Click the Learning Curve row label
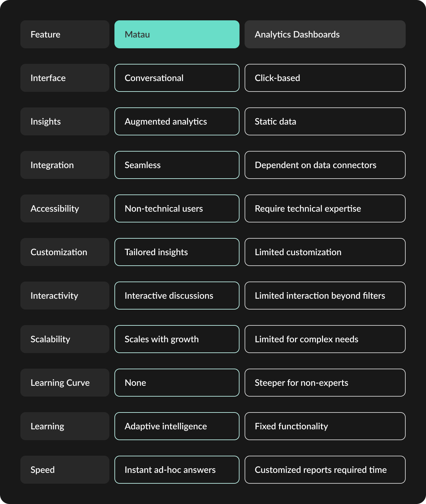426x504 pixels. coord(65,383)
